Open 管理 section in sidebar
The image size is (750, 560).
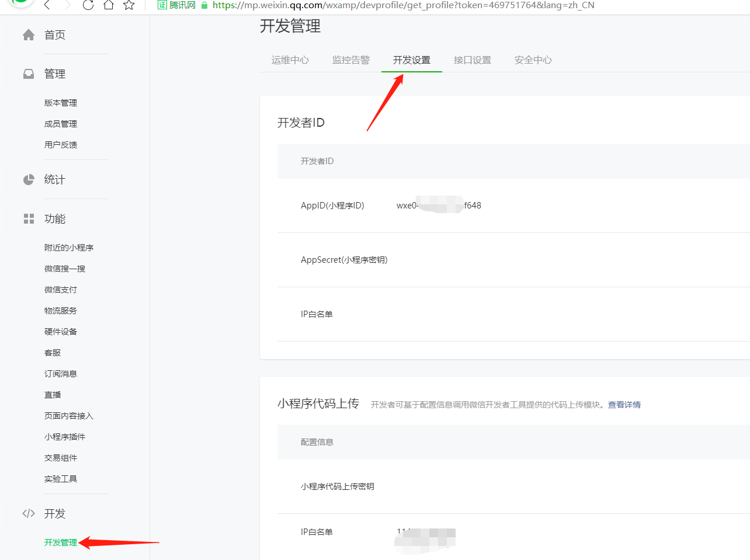click(55, 74)
